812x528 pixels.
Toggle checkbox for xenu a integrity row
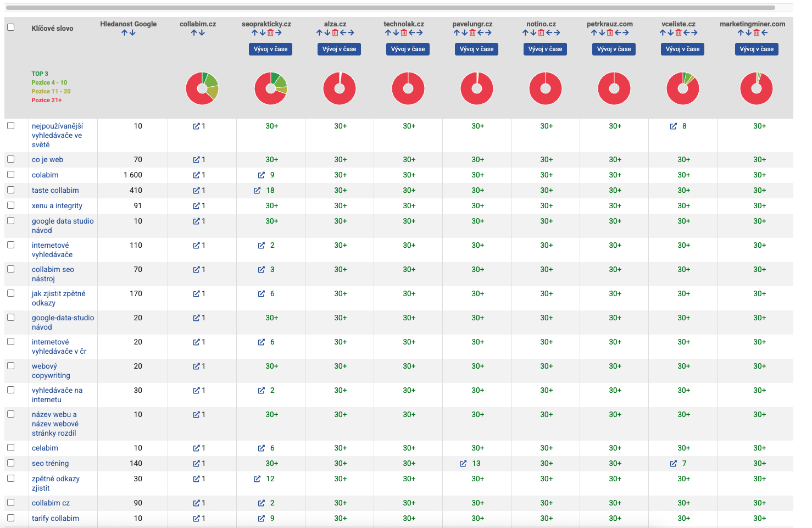click(x=10, y=205)
